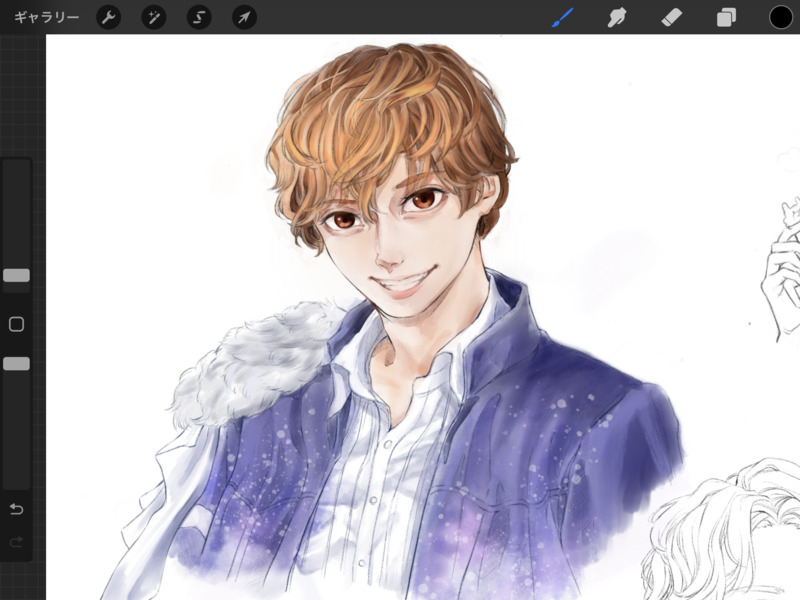Redo with the dimmed redo arrow

pyautogui.click(x=16, y=541)
